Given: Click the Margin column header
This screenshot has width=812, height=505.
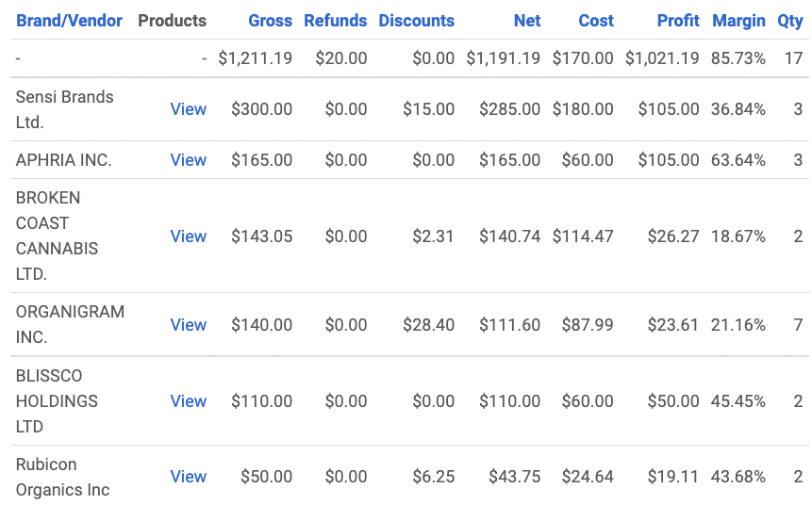Looking at the screenshot, I should (738, 20).
